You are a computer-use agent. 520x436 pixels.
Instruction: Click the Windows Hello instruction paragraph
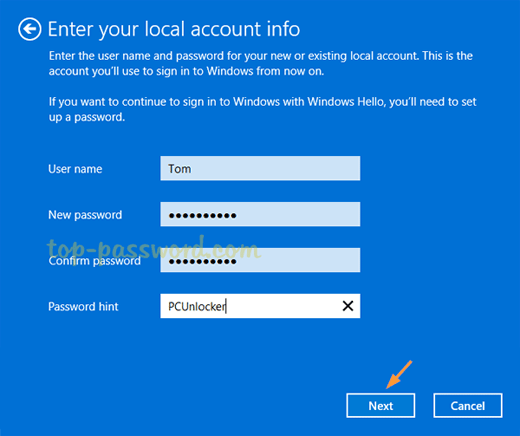click(263, 109)
